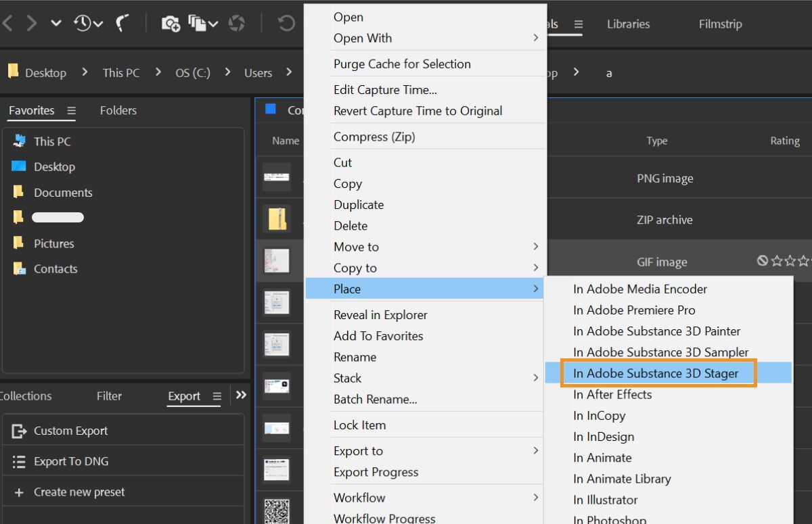This screenshot has height=524, width=812.
Task: Switch to the Folders tab
Action: tap(118, 110)
